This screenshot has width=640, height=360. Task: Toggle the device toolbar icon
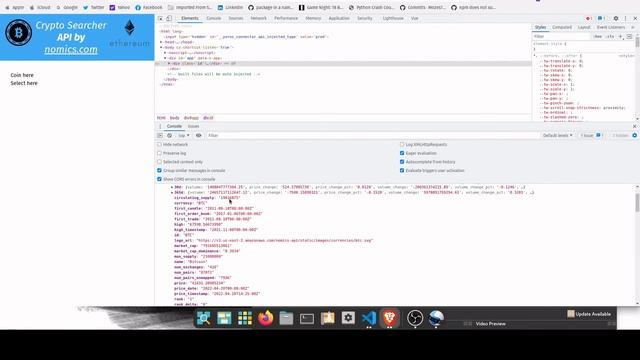pyautogui.click(x=169, y=18)
